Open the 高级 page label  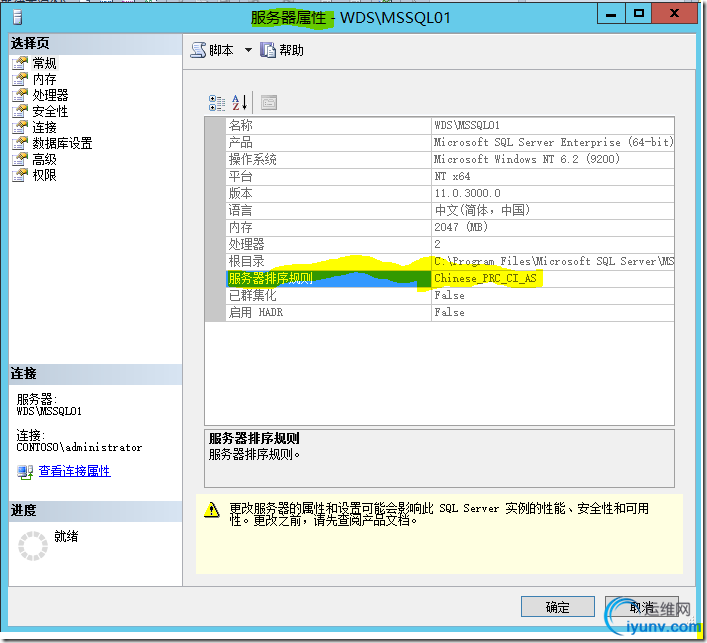click(45, 159)
